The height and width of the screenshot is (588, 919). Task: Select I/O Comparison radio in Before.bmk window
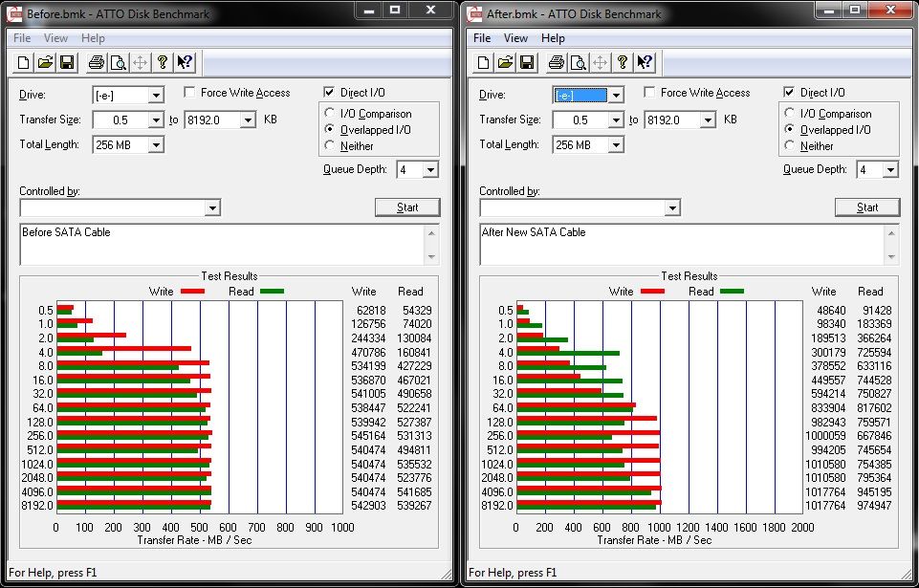(329, 113)
